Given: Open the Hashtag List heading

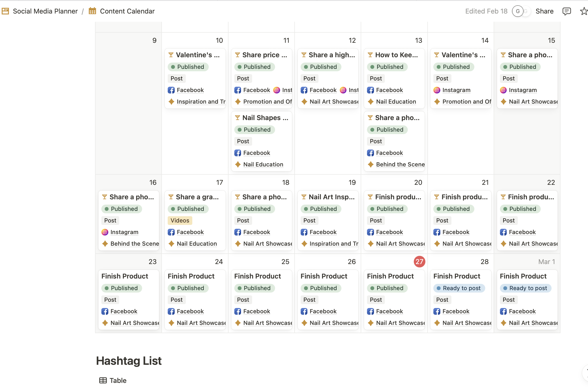Looking at the screenshot, I should click(x=129, y=361).
